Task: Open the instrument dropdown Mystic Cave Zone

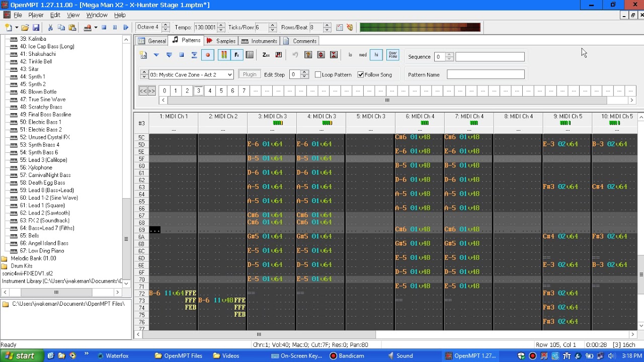Action: pos(191,75)
